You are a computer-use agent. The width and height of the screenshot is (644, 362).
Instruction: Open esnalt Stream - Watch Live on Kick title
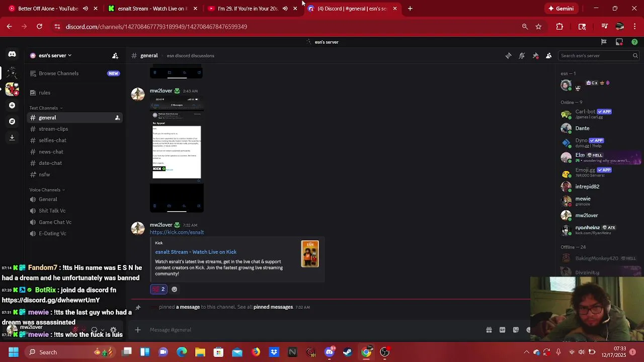196,252
